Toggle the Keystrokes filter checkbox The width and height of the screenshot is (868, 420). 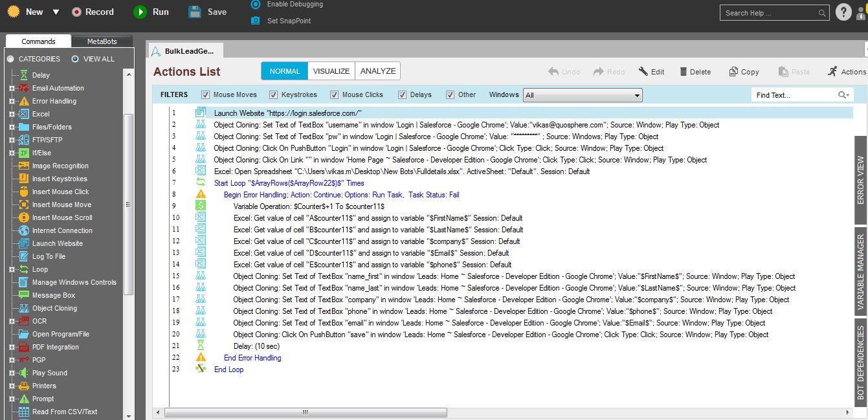274,94
